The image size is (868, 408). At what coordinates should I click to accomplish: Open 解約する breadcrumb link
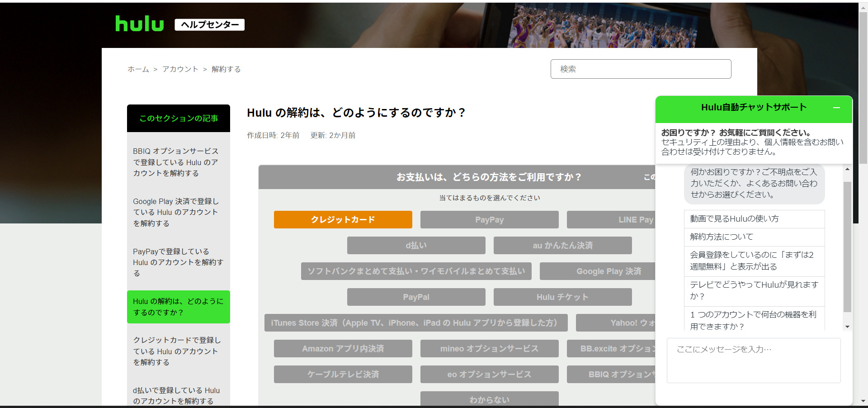tap(226, 69)
